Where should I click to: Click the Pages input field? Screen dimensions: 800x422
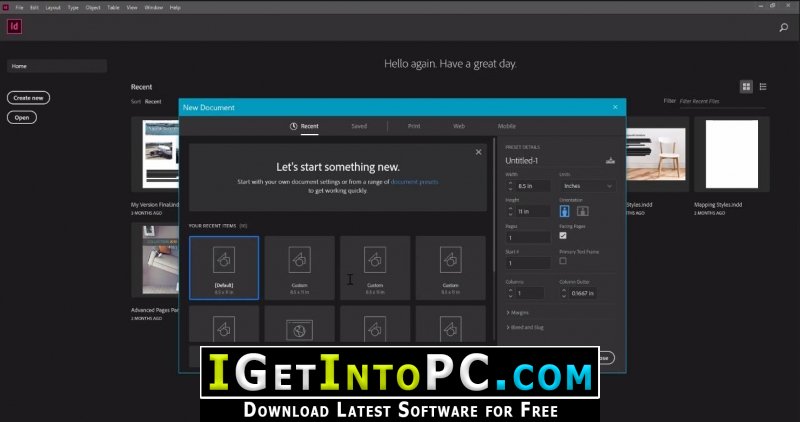tap(529, 237)
